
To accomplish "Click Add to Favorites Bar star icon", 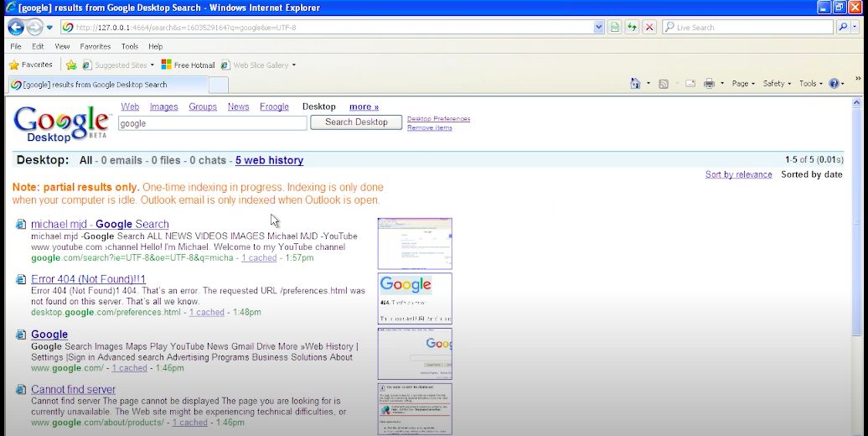I will [72, 65].
